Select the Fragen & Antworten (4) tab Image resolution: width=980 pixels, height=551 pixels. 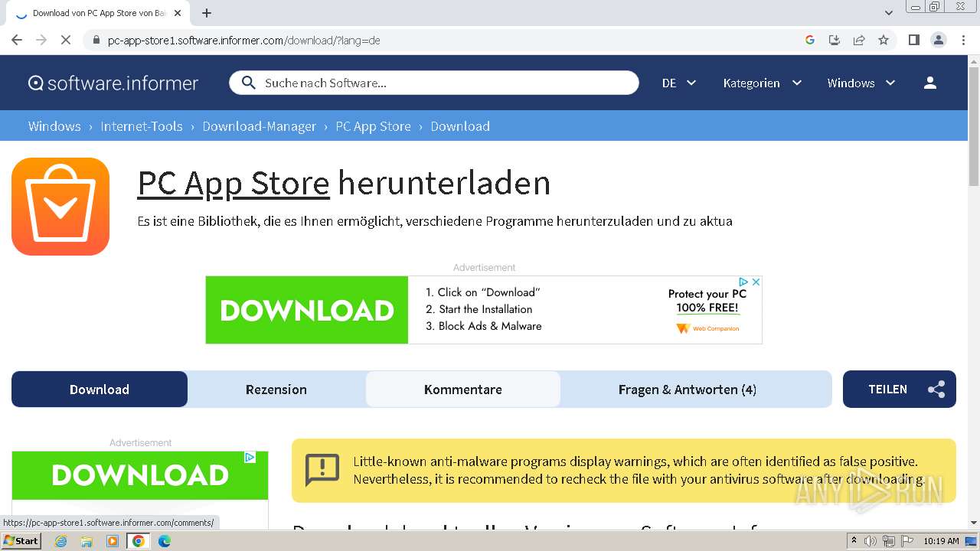688,390
